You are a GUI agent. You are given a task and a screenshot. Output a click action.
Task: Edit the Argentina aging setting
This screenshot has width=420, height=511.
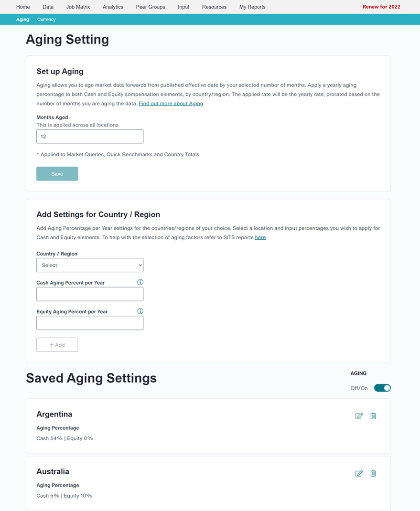(x=359, y=416)
